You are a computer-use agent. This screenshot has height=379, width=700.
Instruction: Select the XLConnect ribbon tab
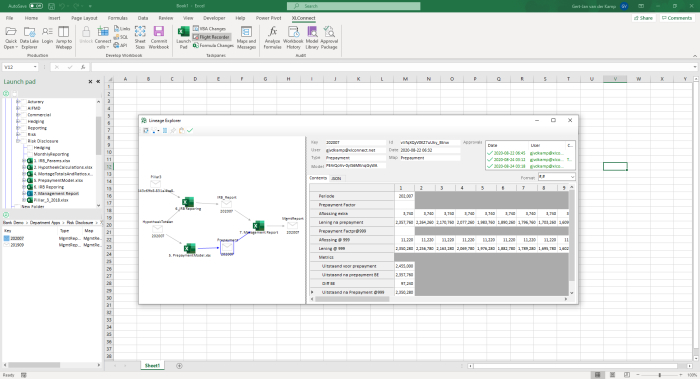pos(304,18)
